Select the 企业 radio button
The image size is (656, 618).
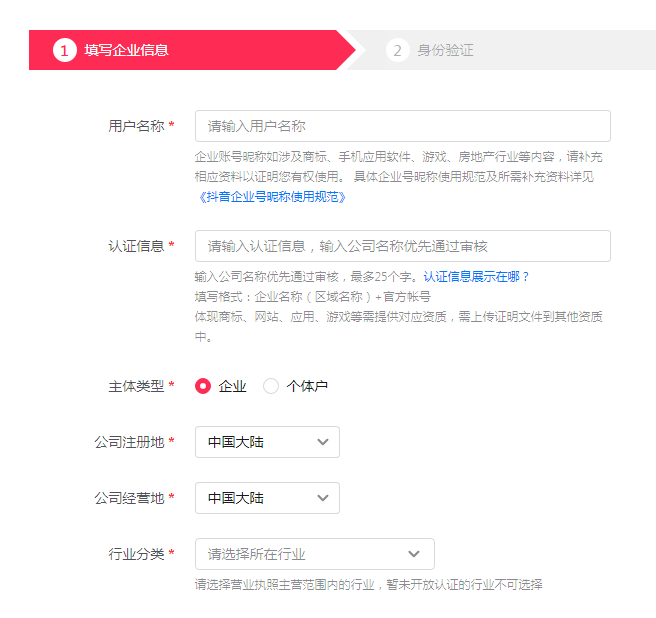click(x=203, y=386)
